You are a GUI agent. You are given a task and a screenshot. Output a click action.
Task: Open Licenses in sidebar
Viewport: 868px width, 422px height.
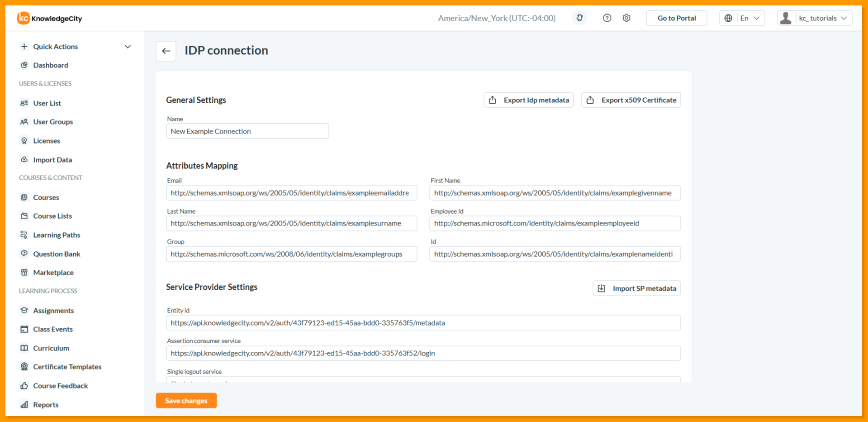[x=47, y=141]
